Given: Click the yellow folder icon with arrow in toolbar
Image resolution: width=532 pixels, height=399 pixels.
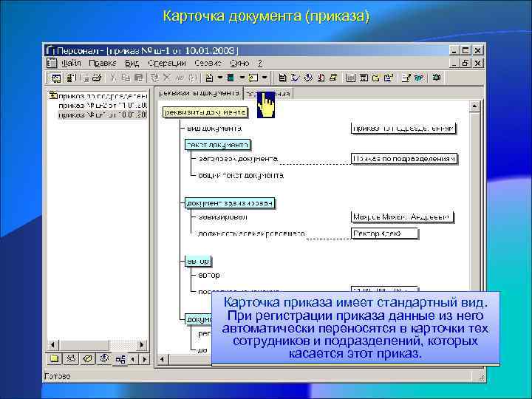Looking at the screenshot, I should (376, 78).
